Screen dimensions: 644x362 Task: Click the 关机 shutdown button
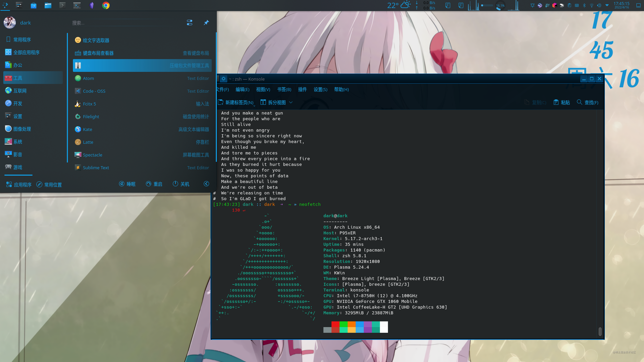(x=181, y=184)
